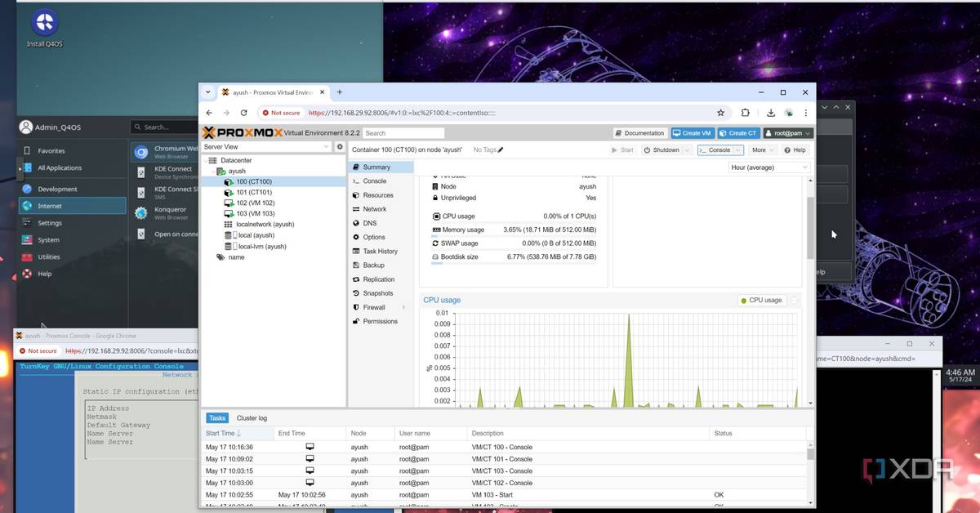
Task: Select 102 (VM 102) in the tree
Action: (255, 203)
